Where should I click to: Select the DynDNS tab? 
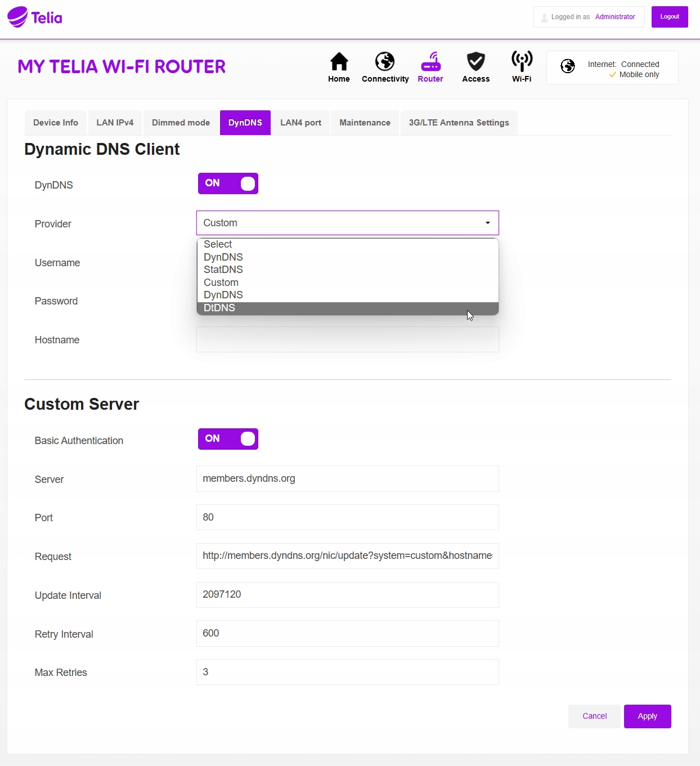point(245,123)
